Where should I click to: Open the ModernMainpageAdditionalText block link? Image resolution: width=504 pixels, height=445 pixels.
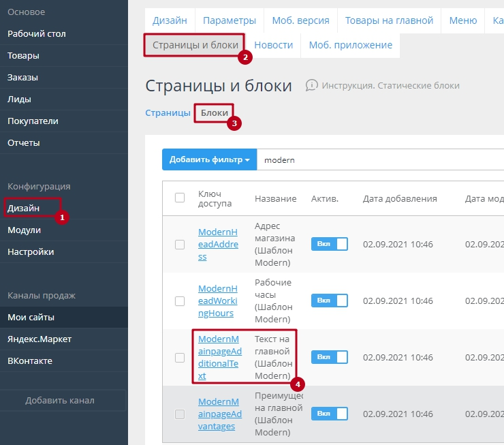point(219,356)
